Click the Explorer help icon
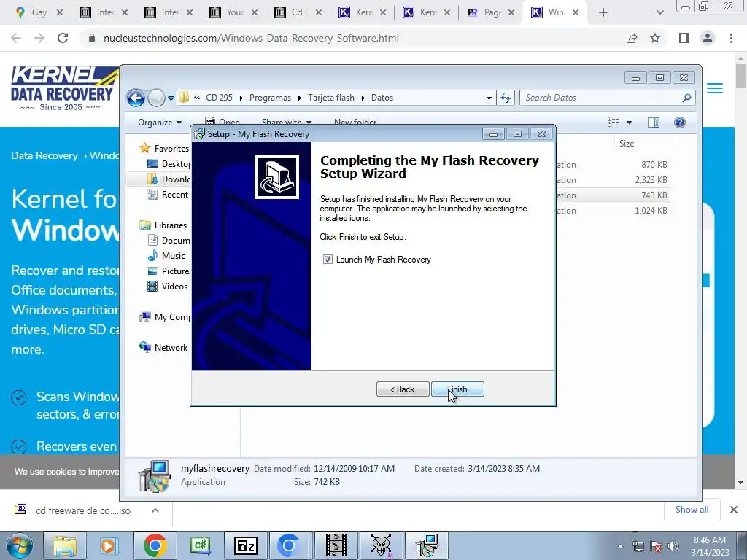 [680, 122]
